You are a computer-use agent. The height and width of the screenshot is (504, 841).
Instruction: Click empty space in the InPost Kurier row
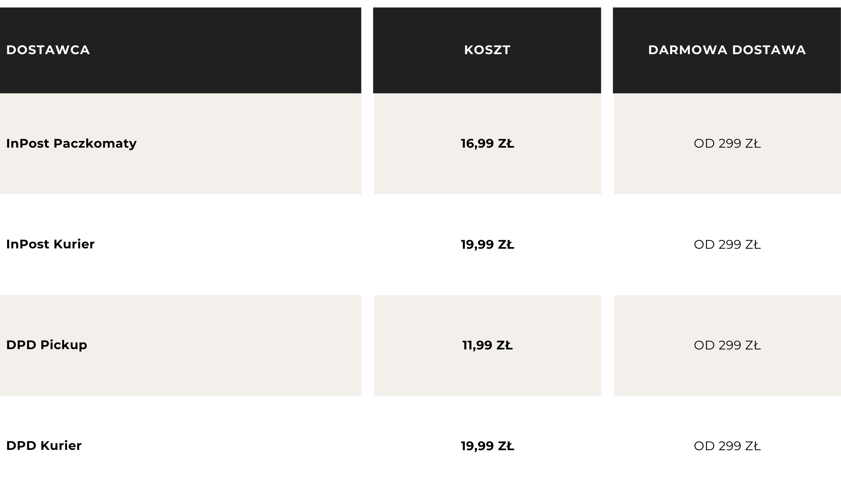point(238,244)
